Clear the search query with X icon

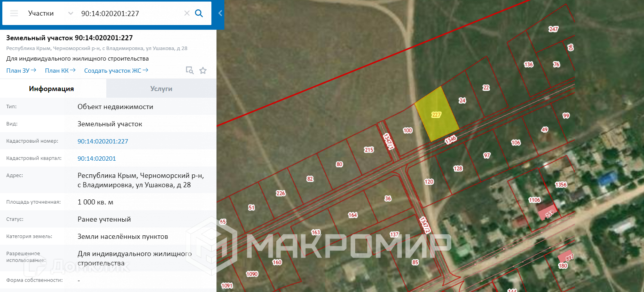pyautogui.click(x=187, y=13)
